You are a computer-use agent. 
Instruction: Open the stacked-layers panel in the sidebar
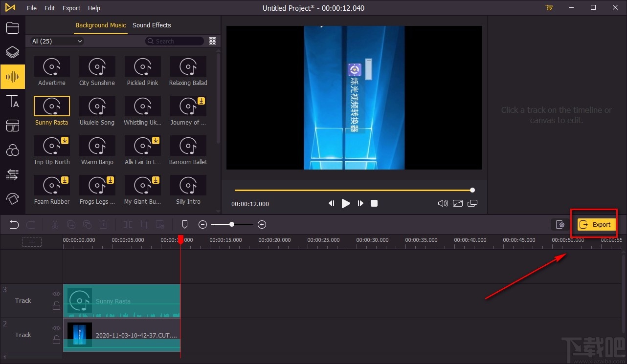tap(12, 52)
